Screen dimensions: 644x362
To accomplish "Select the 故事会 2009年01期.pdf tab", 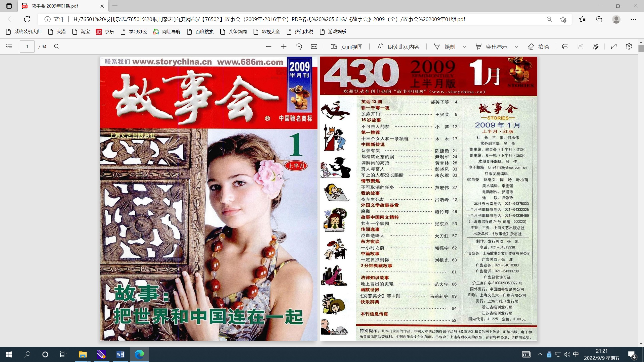I will tap(63, 6).
